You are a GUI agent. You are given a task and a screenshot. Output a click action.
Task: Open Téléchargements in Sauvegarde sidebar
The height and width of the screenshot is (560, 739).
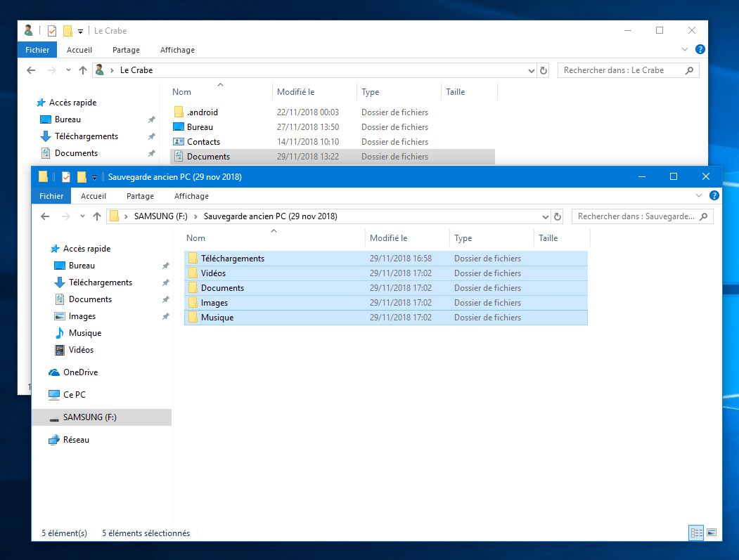[101, 282]
